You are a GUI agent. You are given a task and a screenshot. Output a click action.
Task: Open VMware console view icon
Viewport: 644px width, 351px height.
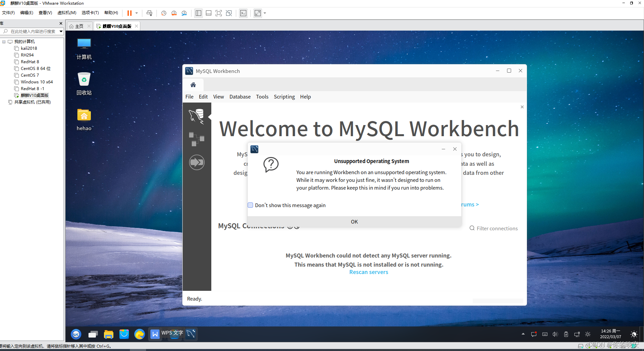click(x=243, y=13)
